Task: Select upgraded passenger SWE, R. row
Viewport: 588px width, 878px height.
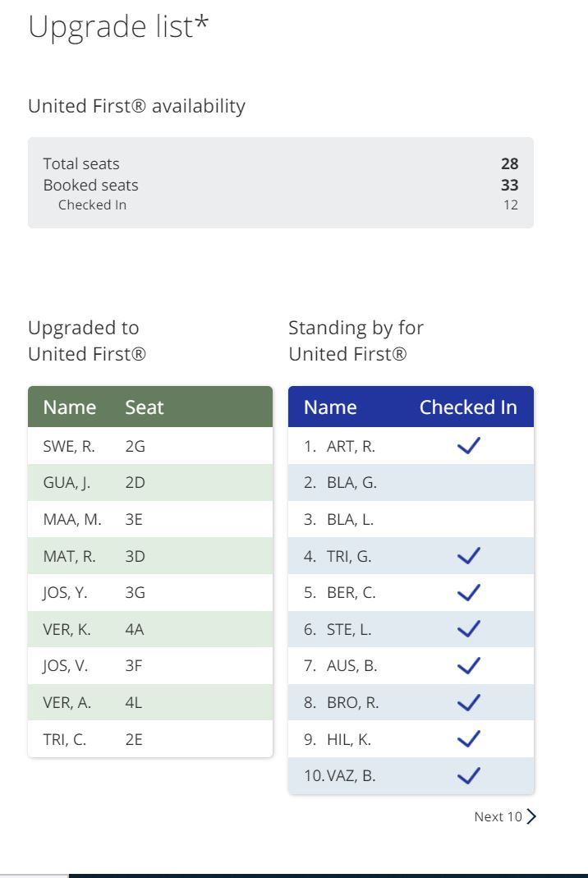Action: pos(150,447)
